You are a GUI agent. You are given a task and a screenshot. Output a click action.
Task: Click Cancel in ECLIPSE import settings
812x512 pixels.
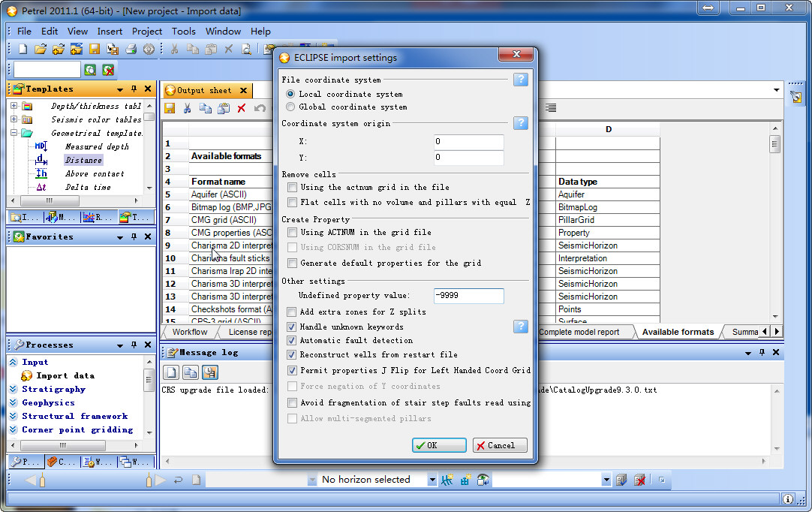(501, 445)
